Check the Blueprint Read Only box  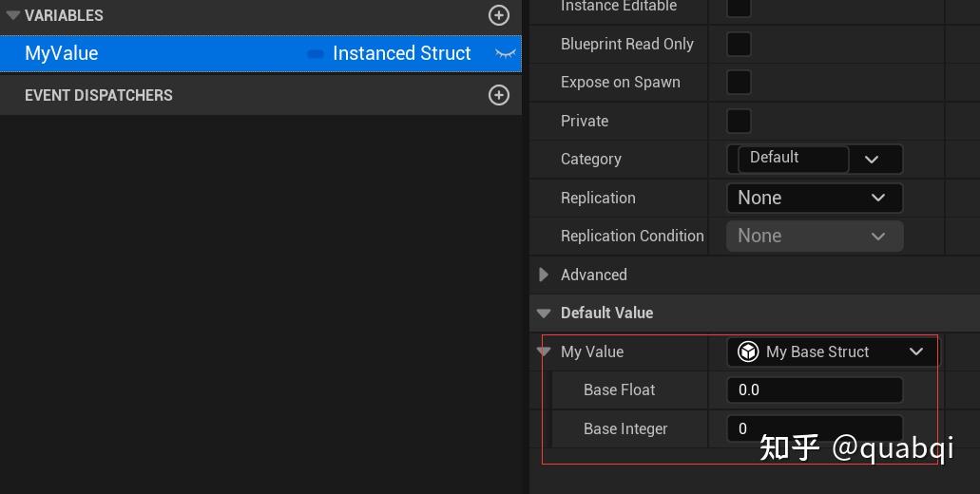[x=739, y=44]
